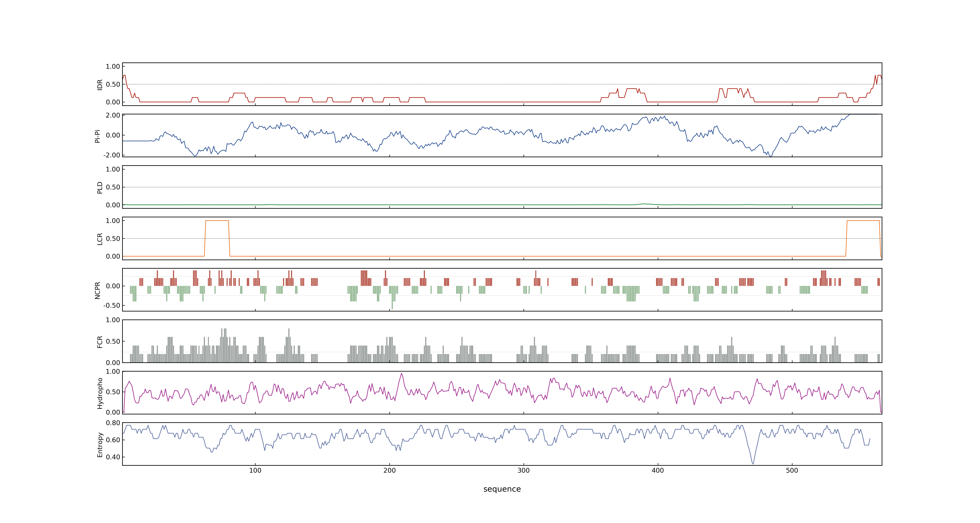Click the NCPR tick label -0.50
Screen dimensions: 980x523
tap(111, 306)
